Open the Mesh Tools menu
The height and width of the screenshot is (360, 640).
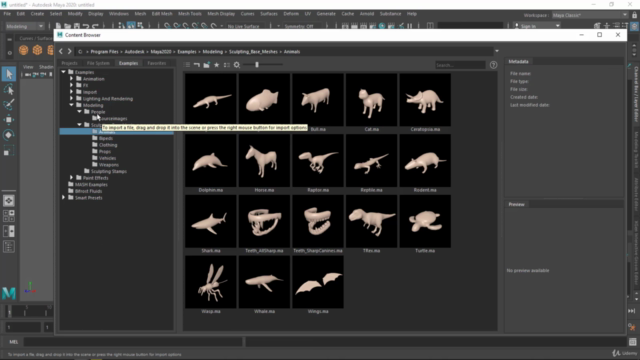point(190,13)
